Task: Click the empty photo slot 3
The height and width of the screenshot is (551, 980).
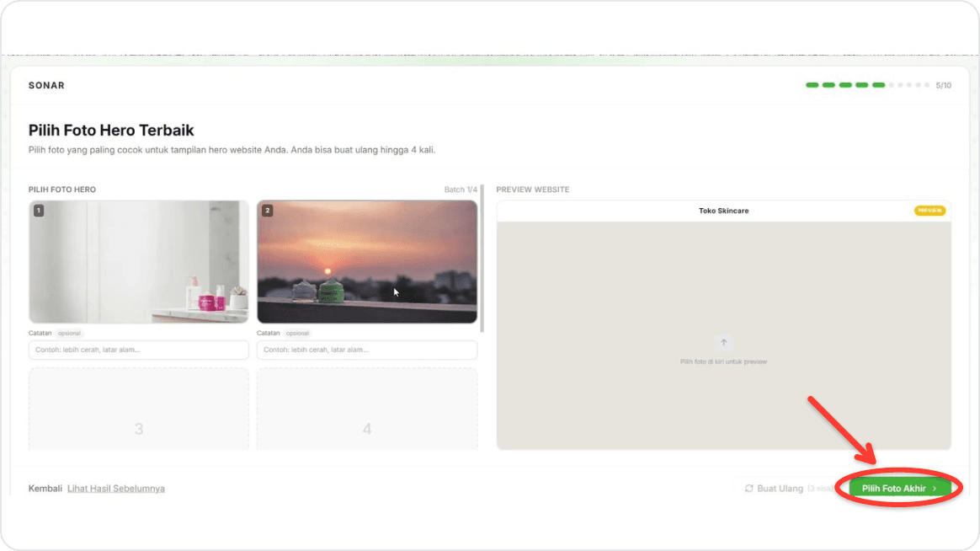Action: pos(139,409)
